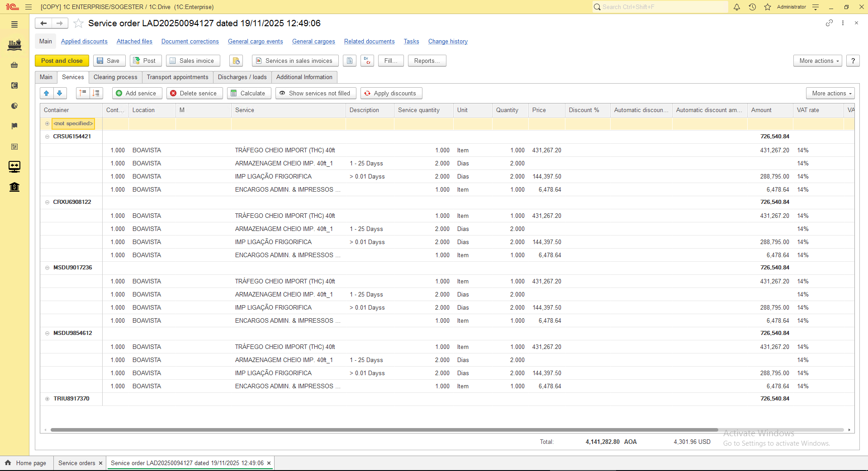Open the cargo ship section in sidebar

click(x=14, y=45)
